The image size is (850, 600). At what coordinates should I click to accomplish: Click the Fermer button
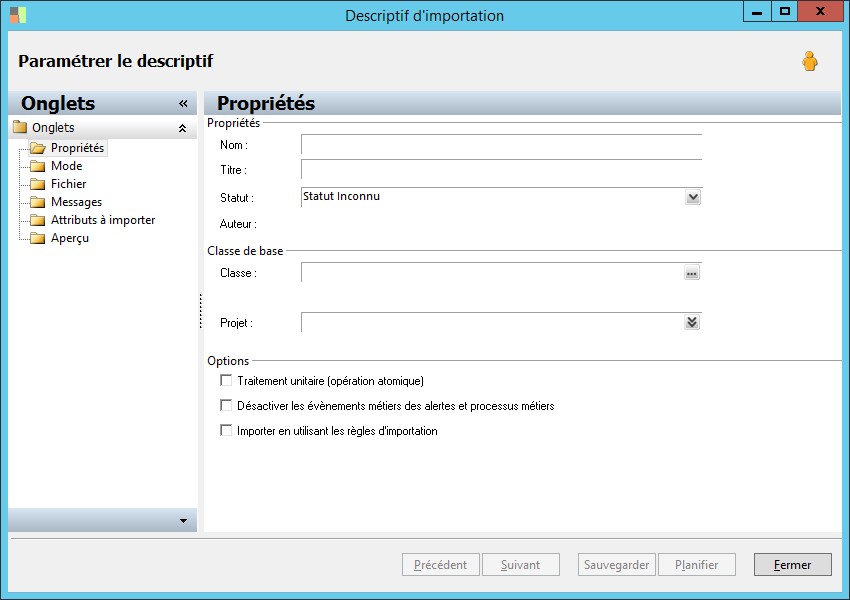[x=792, y=565]
